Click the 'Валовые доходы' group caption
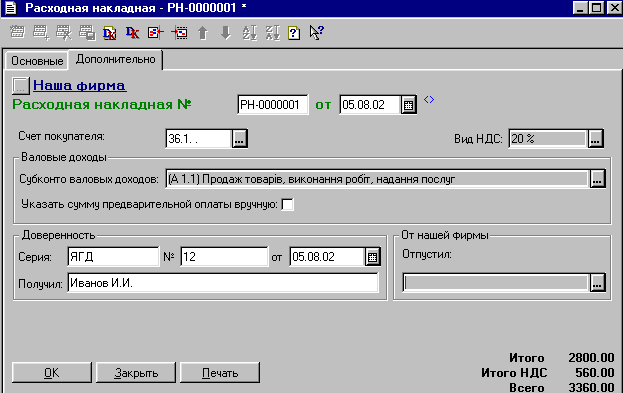 point(64,157)
